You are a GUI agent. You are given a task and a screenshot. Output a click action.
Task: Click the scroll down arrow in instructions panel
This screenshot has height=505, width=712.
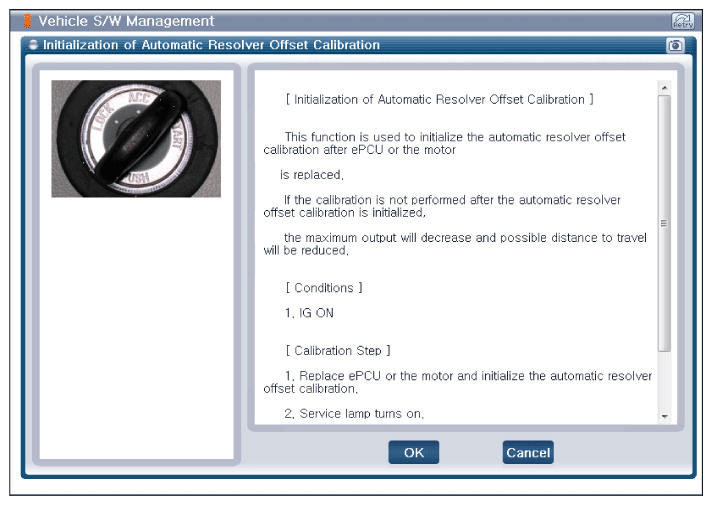pyautogui.click(x=664, y=414)
